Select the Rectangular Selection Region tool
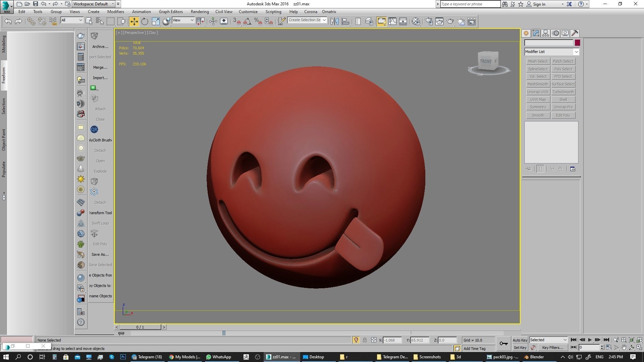Image resolution: width=644 pixels, height=362 pixels. click(110, 21)
